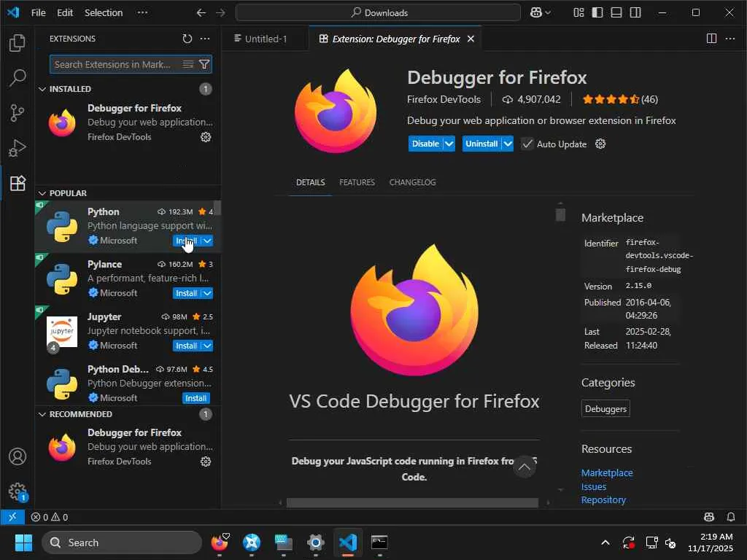Click the Downloads command center search box
The width and height of the screenshot is (747, 560).
(x=379, y=13)
